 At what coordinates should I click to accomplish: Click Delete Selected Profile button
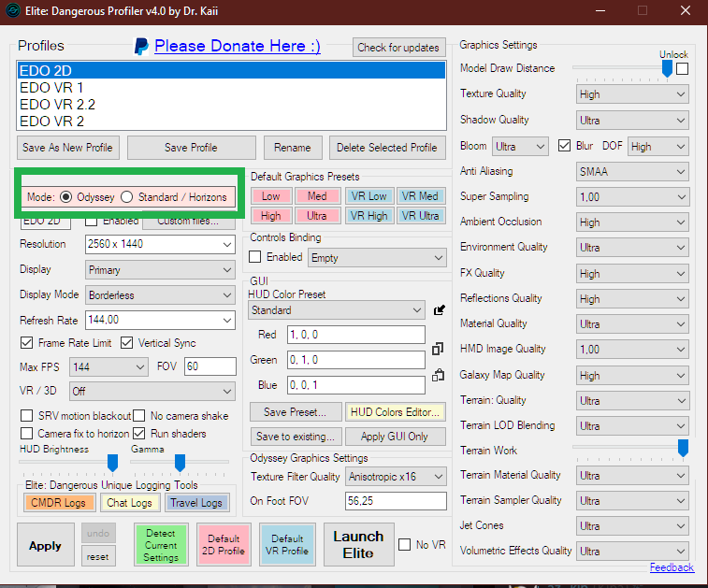click(387, 148)
